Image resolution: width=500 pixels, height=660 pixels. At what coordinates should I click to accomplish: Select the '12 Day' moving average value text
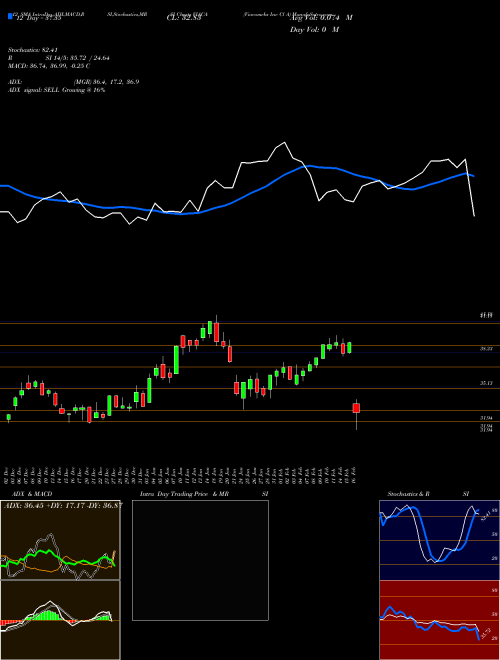pyautogui.click(x=38, y=18)
